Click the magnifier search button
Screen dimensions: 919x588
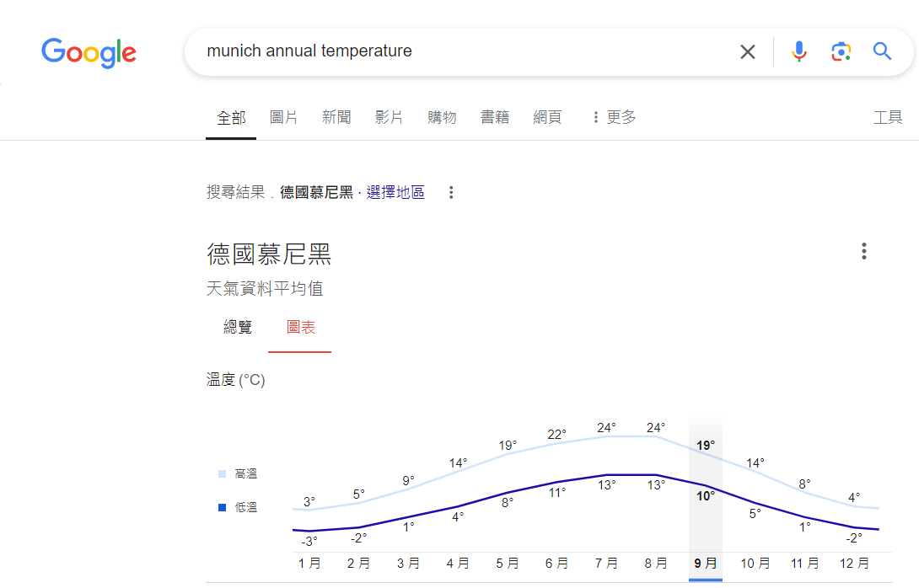pyautogui.click(x=882, y=52)
